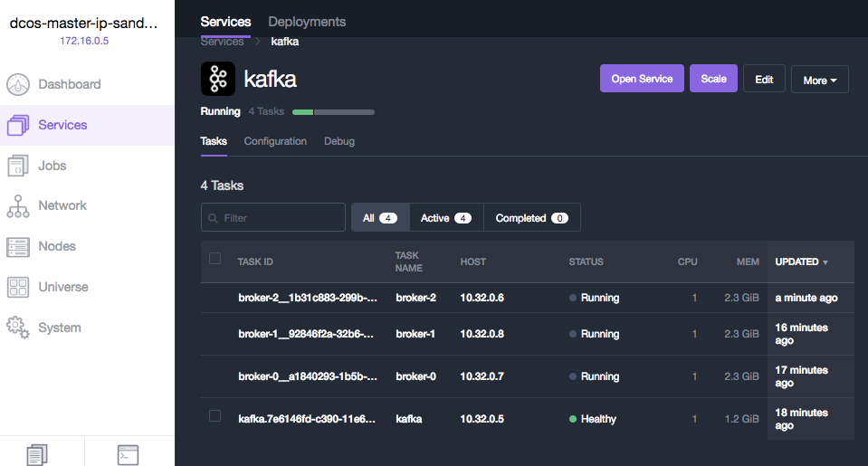This screenshot has height=466, width=868.
Task: Click the 1.2 GiB memory value
Action: (742, 419)
